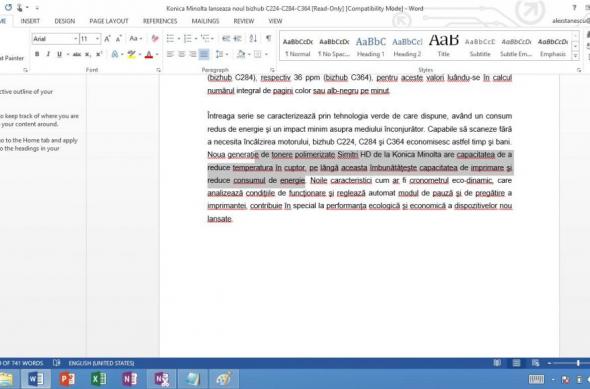Screen dimensions: 590x389
Task: Expand the Styles gallery More arrow
Action: 575,56
